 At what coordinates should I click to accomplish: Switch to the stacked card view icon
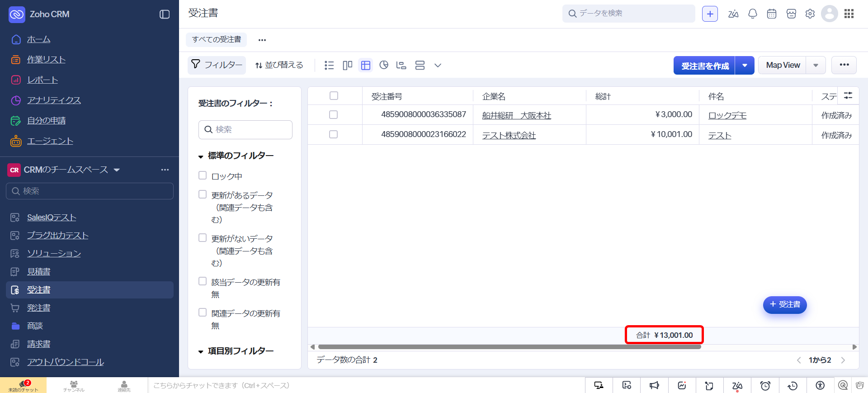pos(420,66)
